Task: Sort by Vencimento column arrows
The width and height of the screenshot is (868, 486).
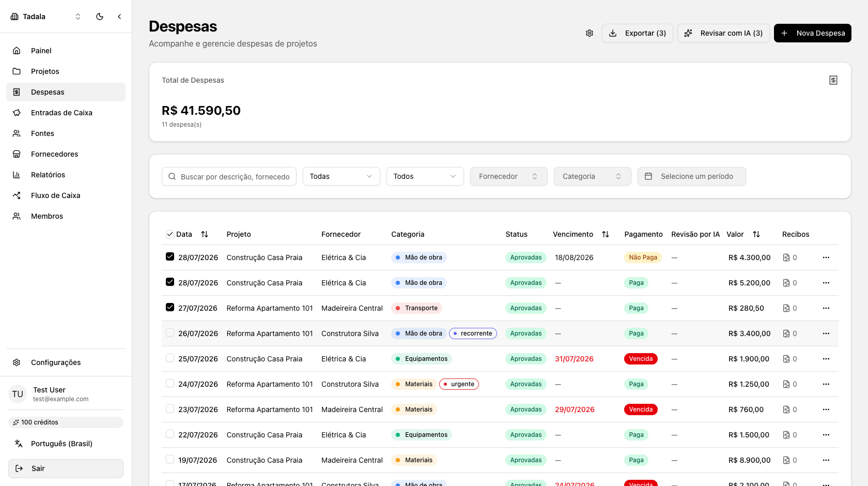Action: pyautogui.click(x=606, y=234)
